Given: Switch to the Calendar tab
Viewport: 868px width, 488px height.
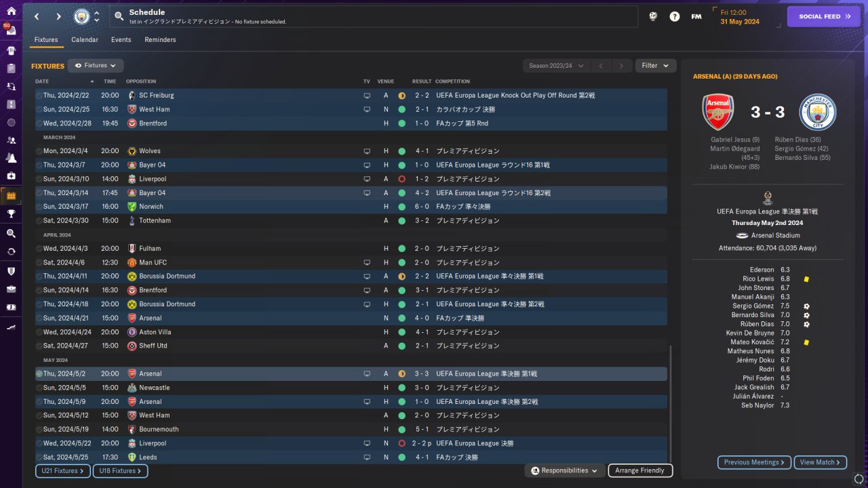Looking at the screenshot, I should pos(85,40).
